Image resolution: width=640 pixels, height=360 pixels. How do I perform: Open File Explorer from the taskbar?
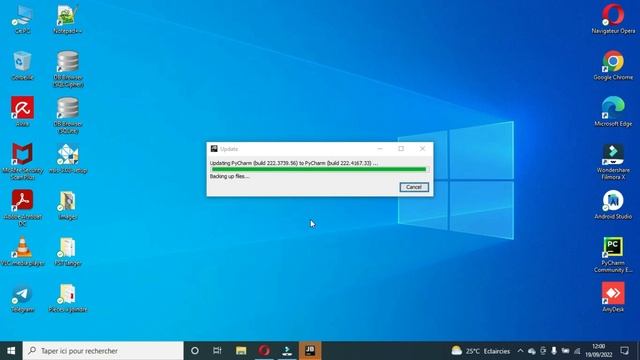click(x=241, y=351)
